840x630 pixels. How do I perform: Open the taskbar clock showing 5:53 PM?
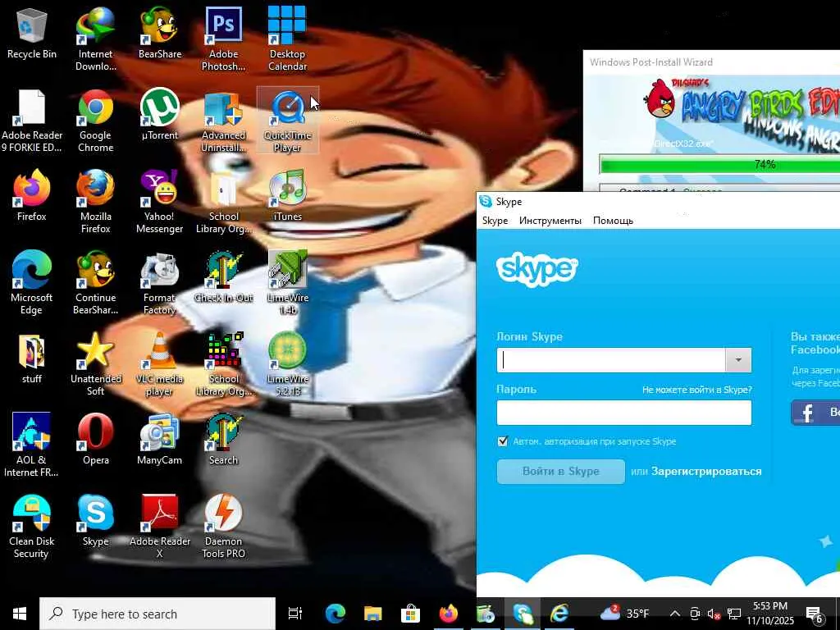click(770, 614)
